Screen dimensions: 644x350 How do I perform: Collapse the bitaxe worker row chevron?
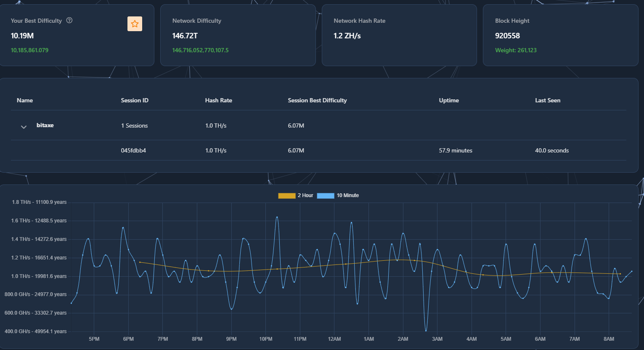[x=24, y=127]
